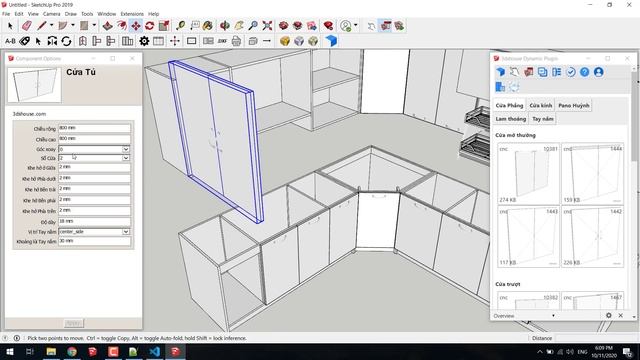Open dropdown arrow beside Rectangle shape tool
This screenshot has width=640, height=360.
point(94,25)
